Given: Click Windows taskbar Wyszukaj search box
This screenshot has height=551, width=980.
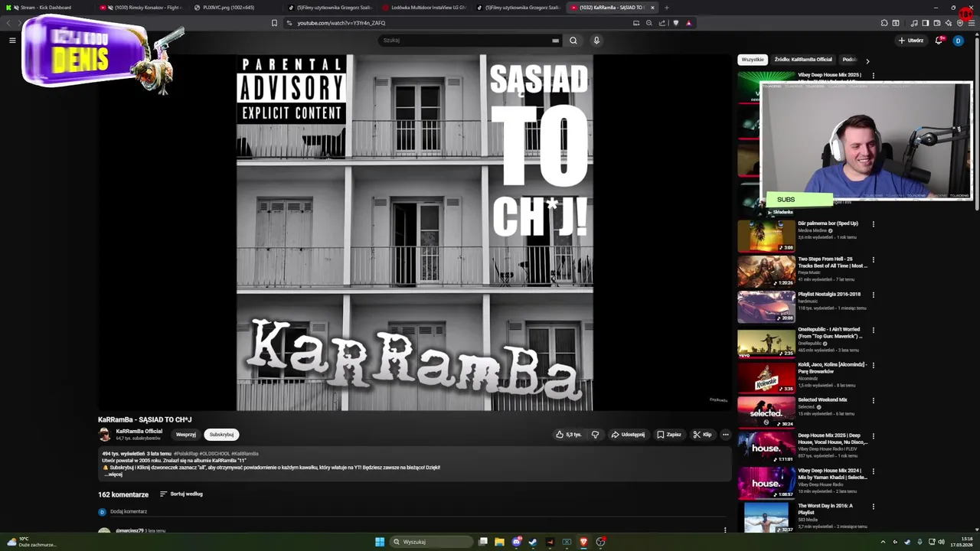Looking at the screenshot, I should (431, 542).
